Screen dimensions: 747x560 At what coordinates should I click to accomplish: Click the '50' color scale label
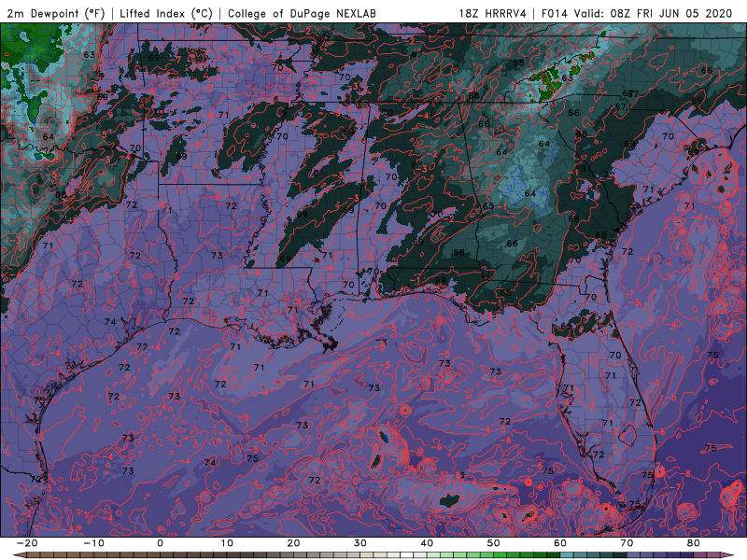tap(494, 543)
